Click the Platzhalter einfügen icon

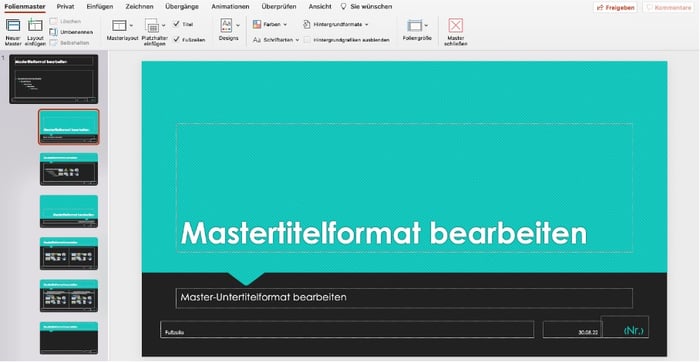pyautogui.click(x=152, y=26)
